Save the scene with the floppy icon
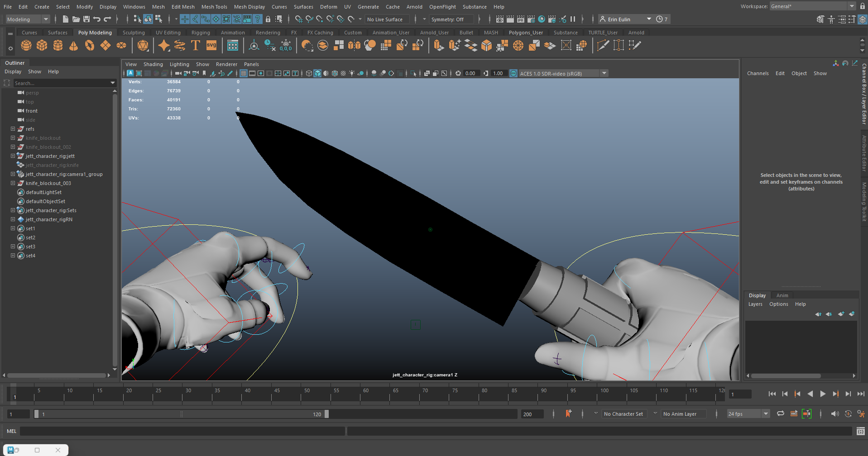 [86, 19]
